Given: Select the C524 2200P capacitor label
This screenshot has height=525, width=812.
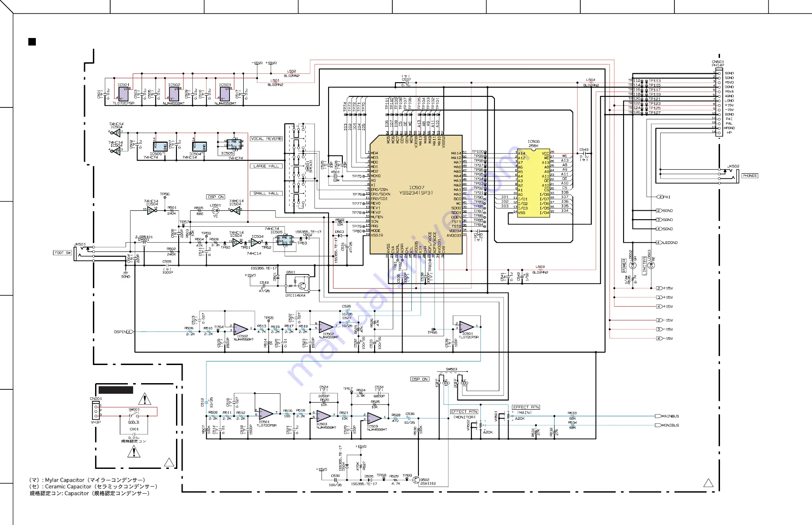Looking at the screenshot, I should [x=324, y=392].
